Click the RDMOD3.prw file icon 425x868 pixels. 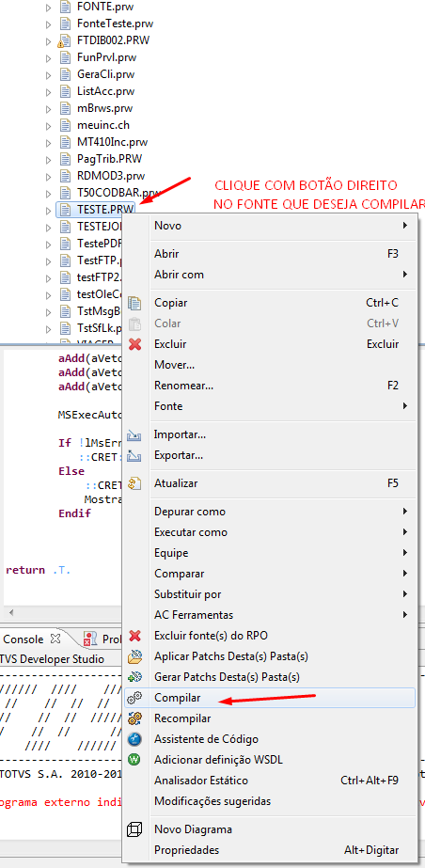[65, 176]
